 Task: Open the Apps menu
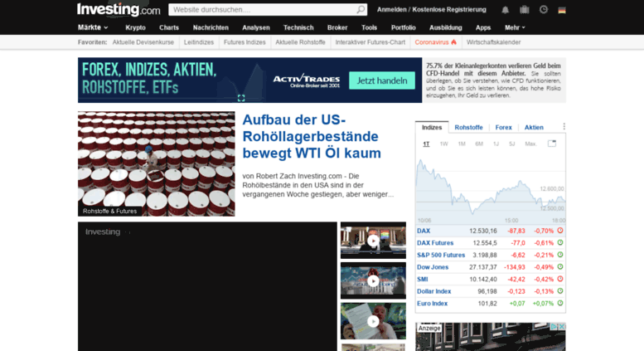point(483,27)
